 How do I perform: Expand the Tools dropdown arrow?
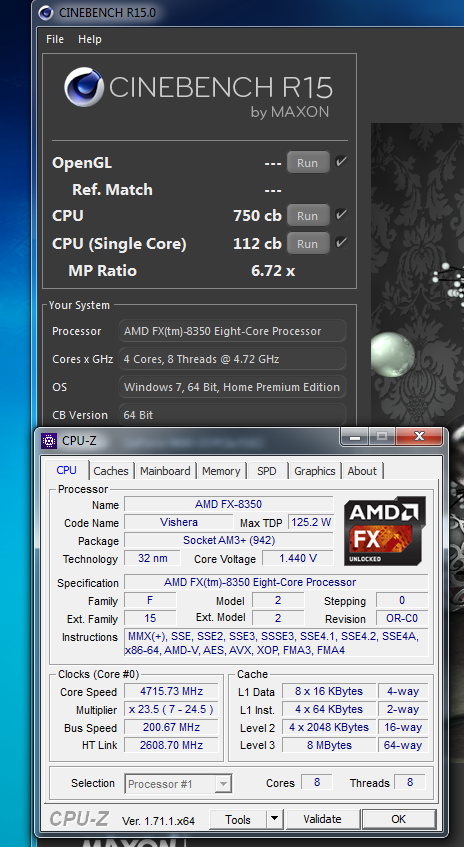point(274,819)
